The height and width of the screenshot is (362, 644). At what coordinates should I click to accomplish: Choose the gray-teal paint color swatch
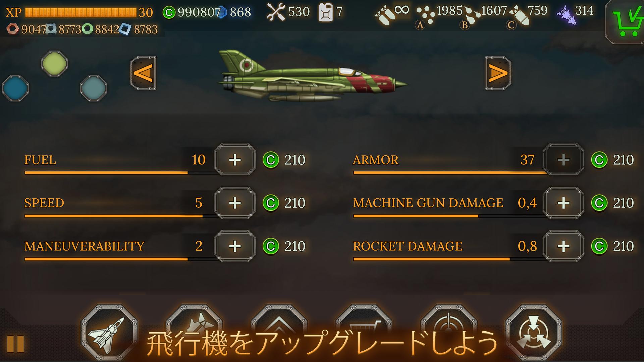click(94, 88)
